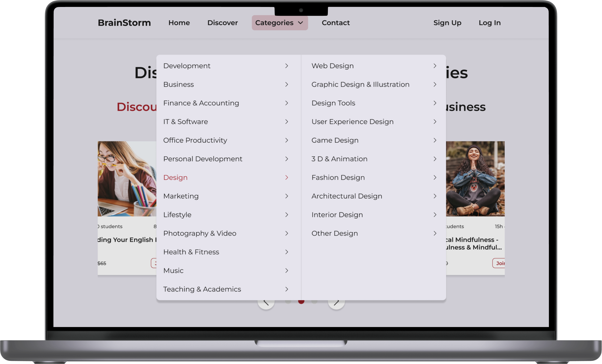Go to the BrainStorm logo homepage
The height and width of the screenshot is (364, 602).
point(124,23)
